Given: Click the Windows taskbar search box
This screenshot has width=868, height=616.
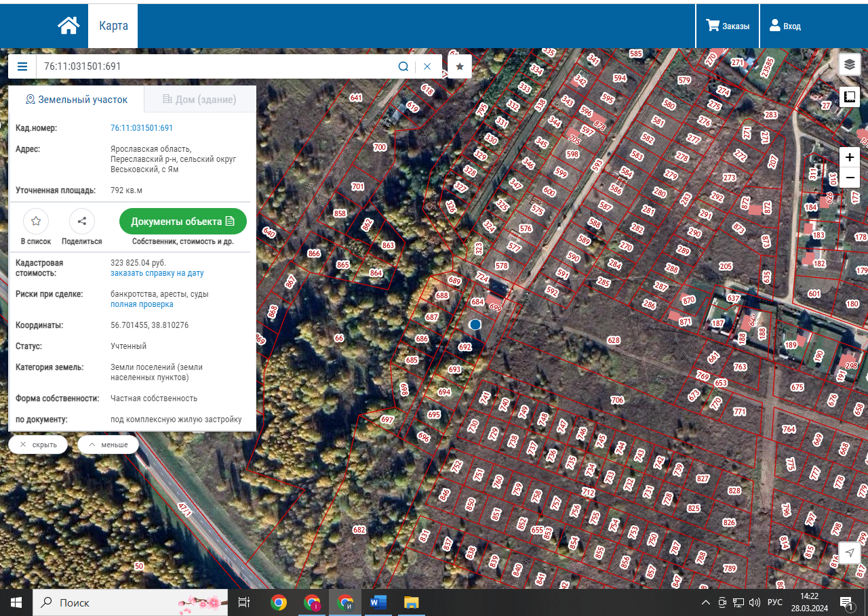Looking at the screenshot, I should pos(131,602).
